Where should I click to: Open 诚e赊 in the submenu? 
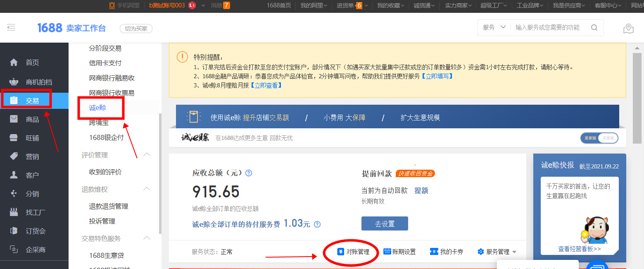(98, 108)
